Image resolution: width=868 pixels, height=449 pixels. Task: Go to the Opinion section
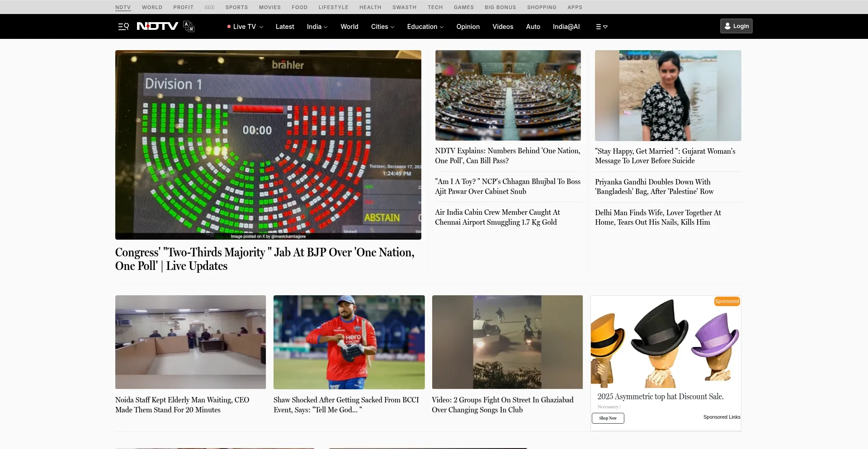point(468,27)
